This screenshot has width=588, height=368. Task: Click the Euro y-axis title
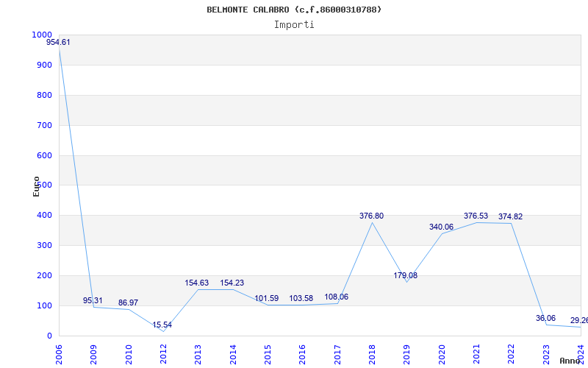[36, 187]
